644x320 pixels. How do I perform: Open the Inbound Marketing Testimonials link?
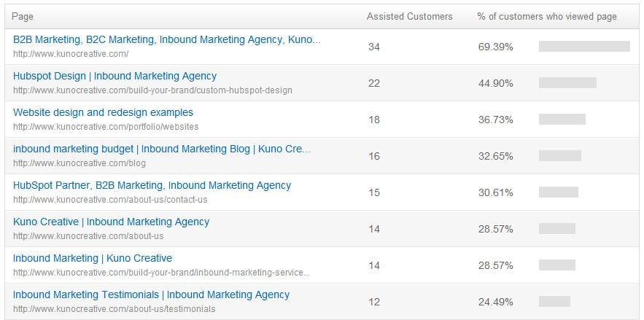151,294
